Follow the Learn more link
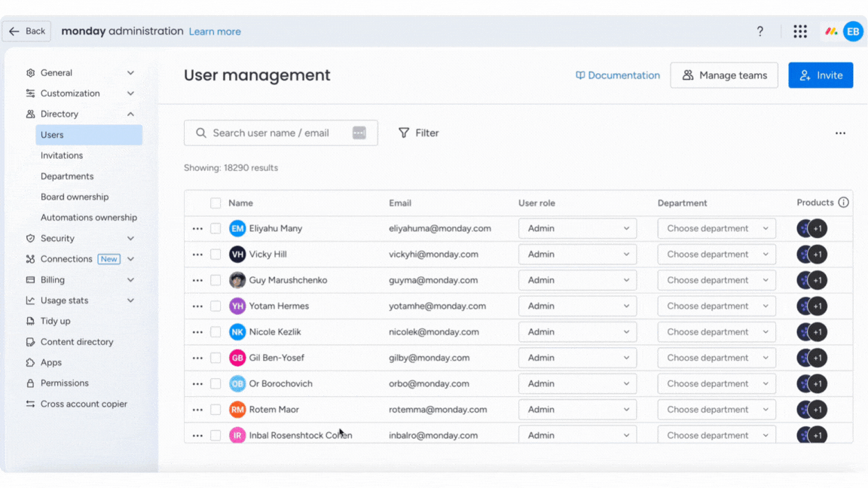The image size is (868, 488). coord(215,32)
